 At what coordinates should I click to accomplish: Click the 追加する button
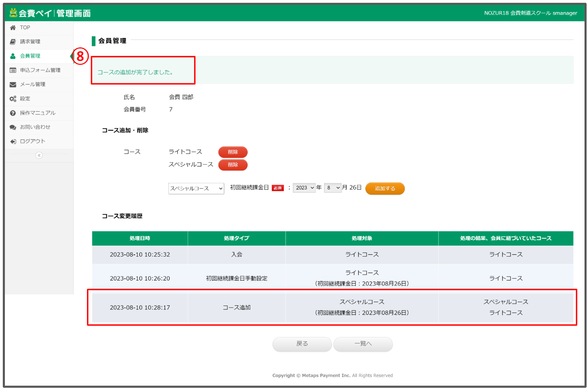click(x=385, y=188)
